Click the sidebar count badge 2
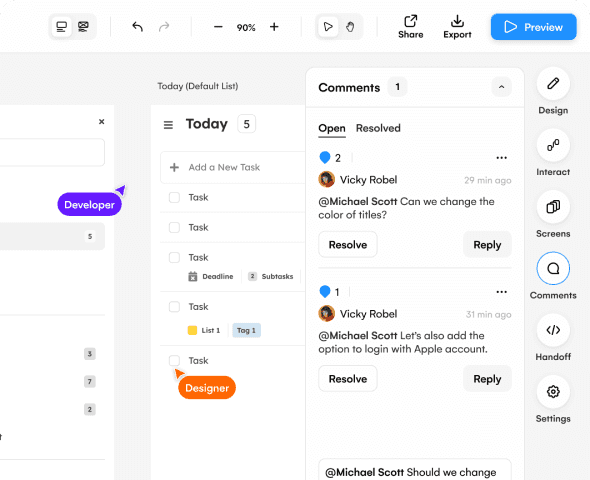Image resolution: width=590 pixels, height=480 pixels. (x=90, y=409)
